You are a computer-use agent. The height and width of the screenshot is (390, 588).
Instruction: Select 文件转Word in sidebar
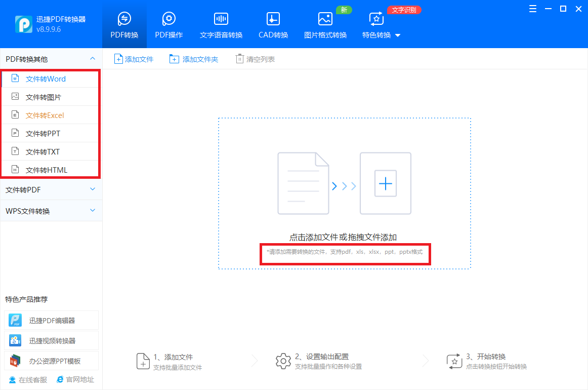50,79
